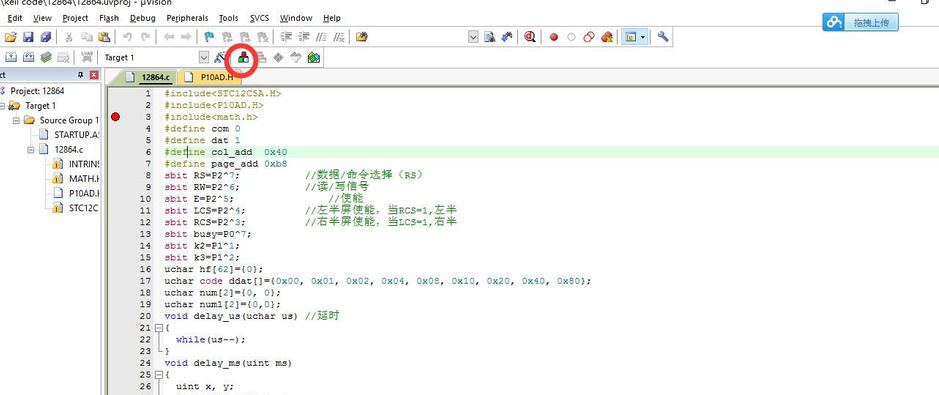Open Manage Project Items colored blocks icon

click(244, 57)
